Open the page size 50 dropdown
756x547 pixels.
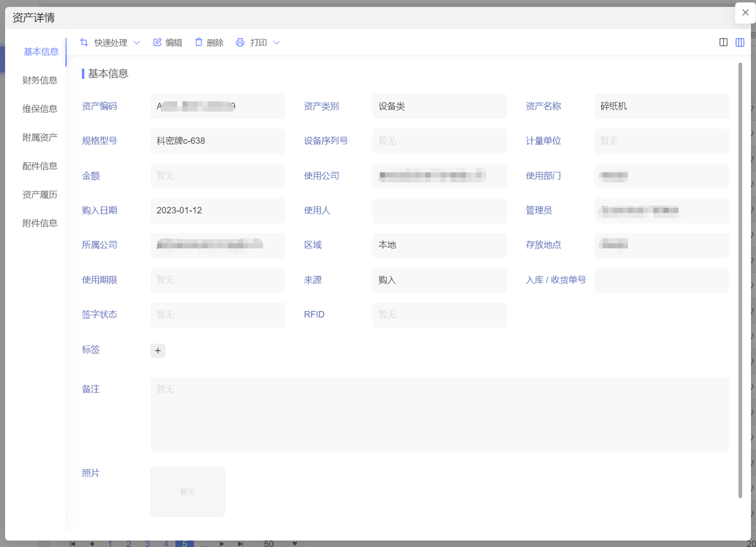coord(294,543)
